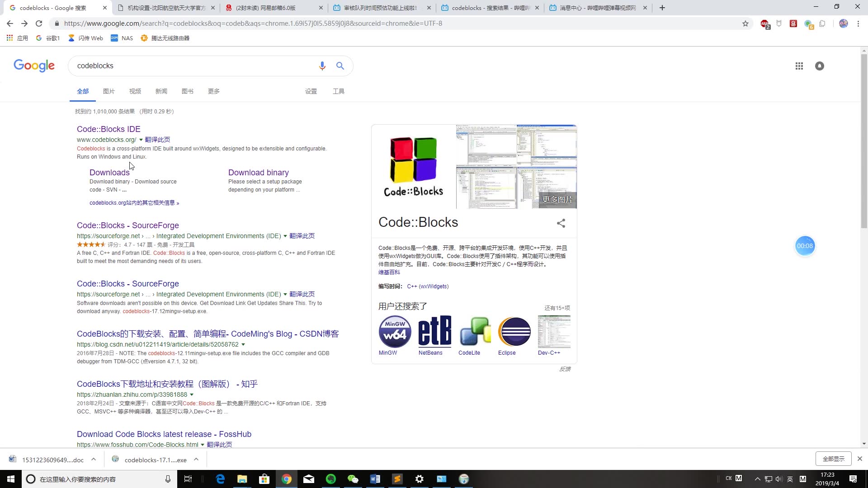Viewport: 868px width, 488px height.
Task: Bookmark this page via the star icon
Action: coord(745,23)
